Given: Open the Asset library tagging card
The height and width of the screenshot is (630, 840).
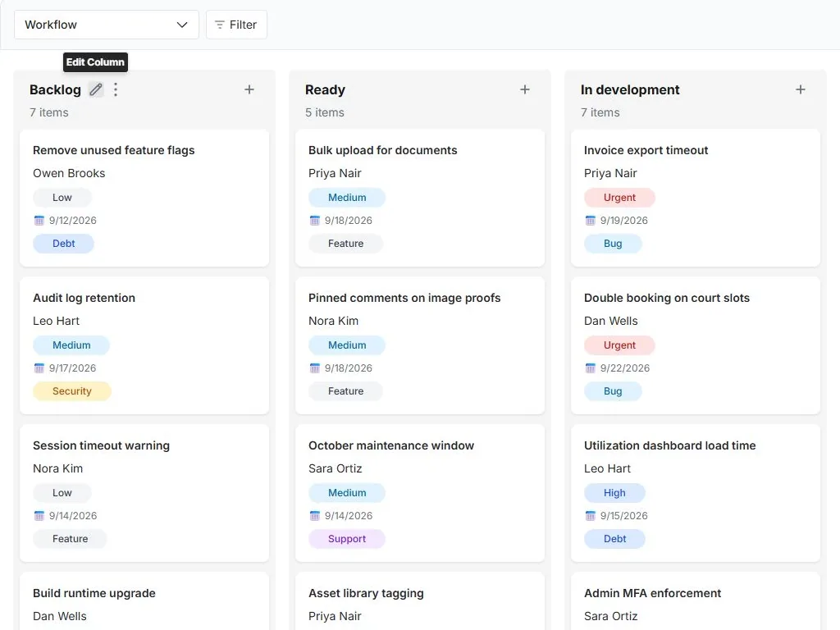Looking at the screenshot, I should (420, 601).
